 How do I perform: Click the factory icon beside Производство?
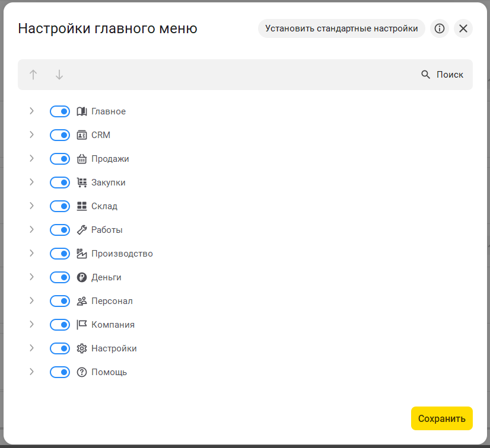tap(82, 254)
